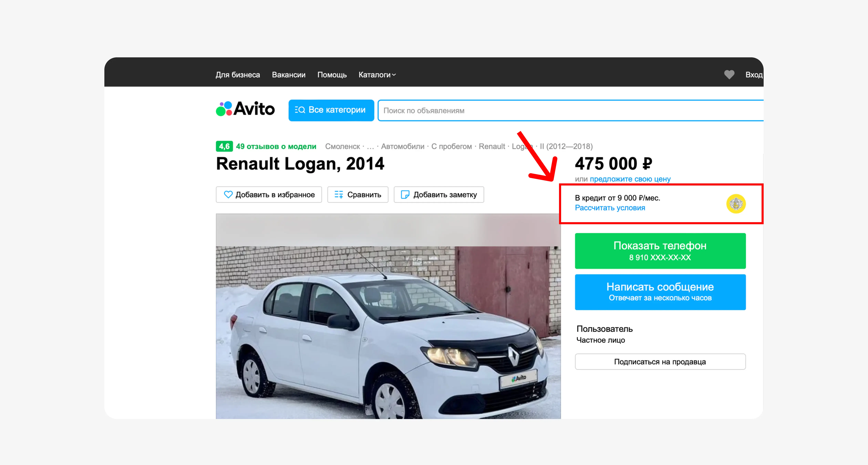Click предложите свою цену link
Image resolution: width=868 pixels, height=465 pixels.
pos(630,179)
